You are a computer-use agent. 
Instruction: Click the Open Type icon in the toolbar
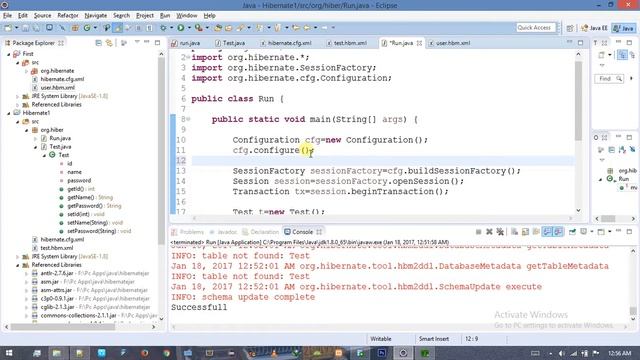pyautogui.click(x=218, y=28)
